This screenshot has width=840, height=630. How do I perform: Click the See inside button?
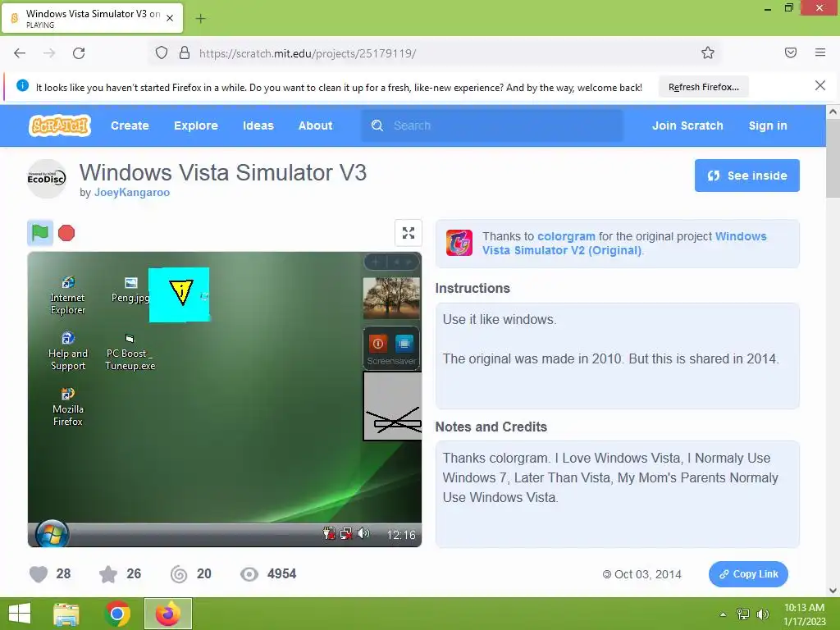[x=746, y=176]
